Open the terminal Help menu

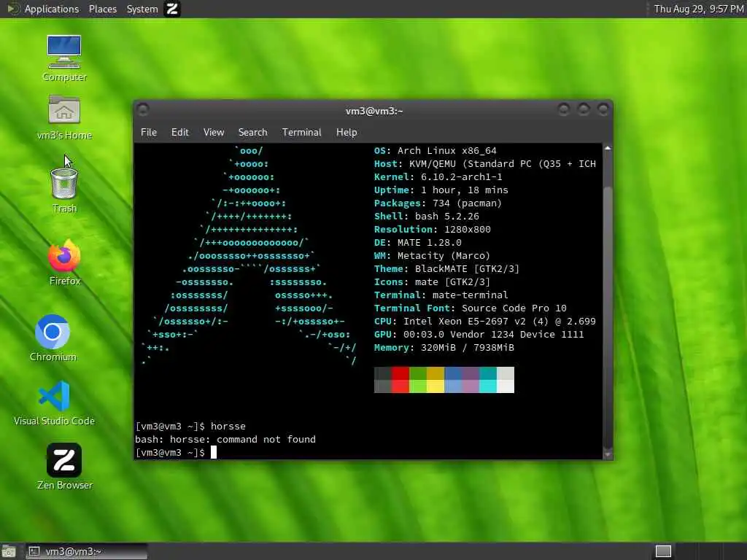(x=347, y=133)
